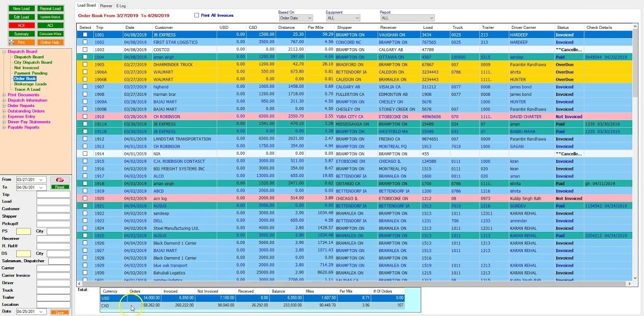Check the select box for trip 1001
644x316 pixels.
tap(85, 35)
